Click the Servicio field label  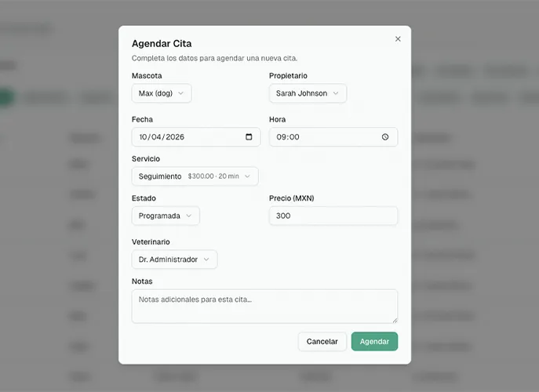pyautogui.click(x=146, y=159)
